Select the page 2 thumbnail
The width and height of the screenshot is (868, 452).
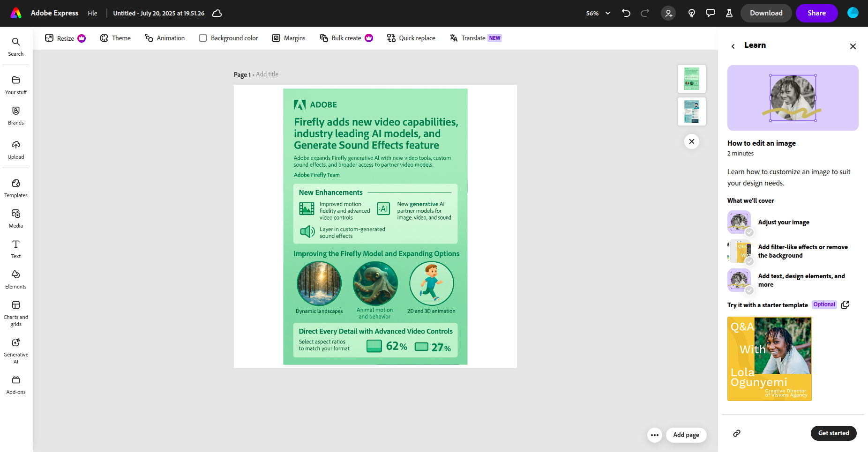pyautogui.click(x=692, y=111)
